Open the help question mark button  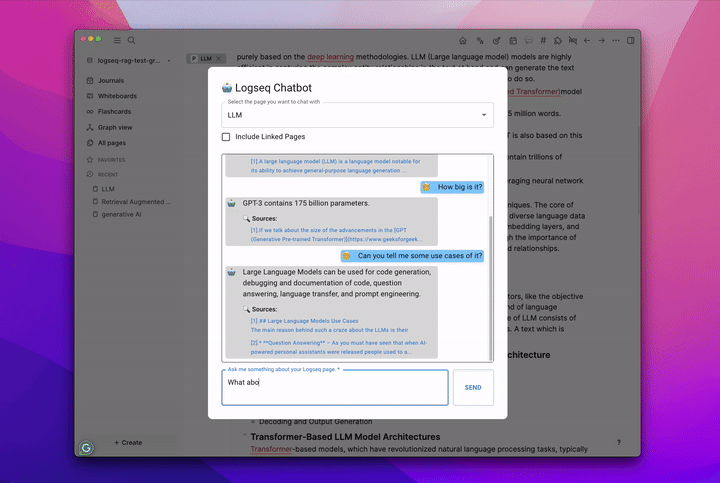(x=619, y=442)
